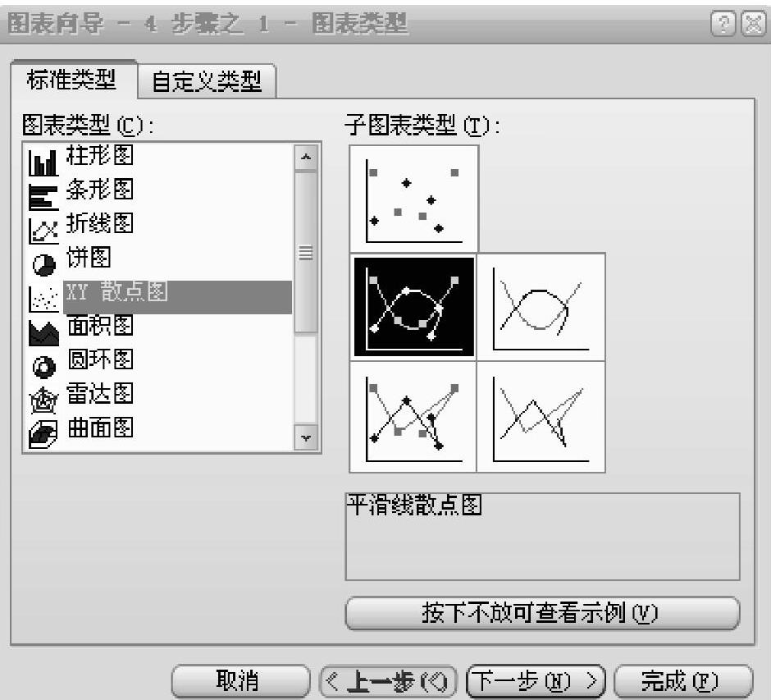Pick the smooth-line scatter with markers thumbnail
Image resolution: width=771 pixels, height=700 pixels.
(x=413, y=307)
